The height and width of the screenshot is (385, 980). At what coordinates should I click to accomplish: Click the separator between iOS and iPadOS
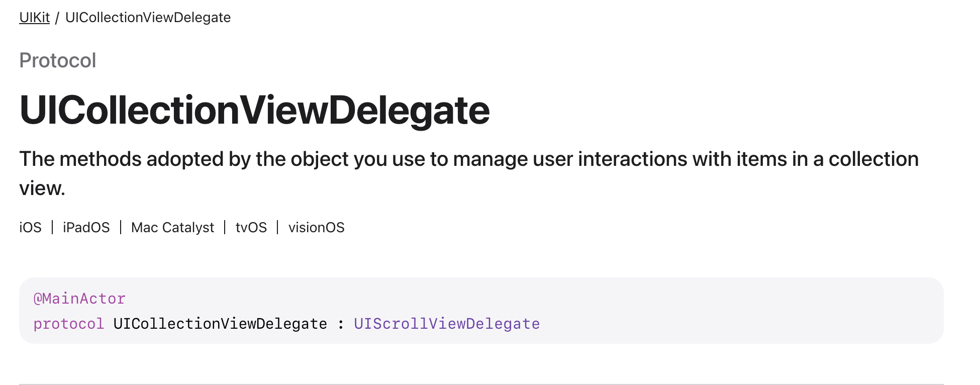tap(52, 228)
